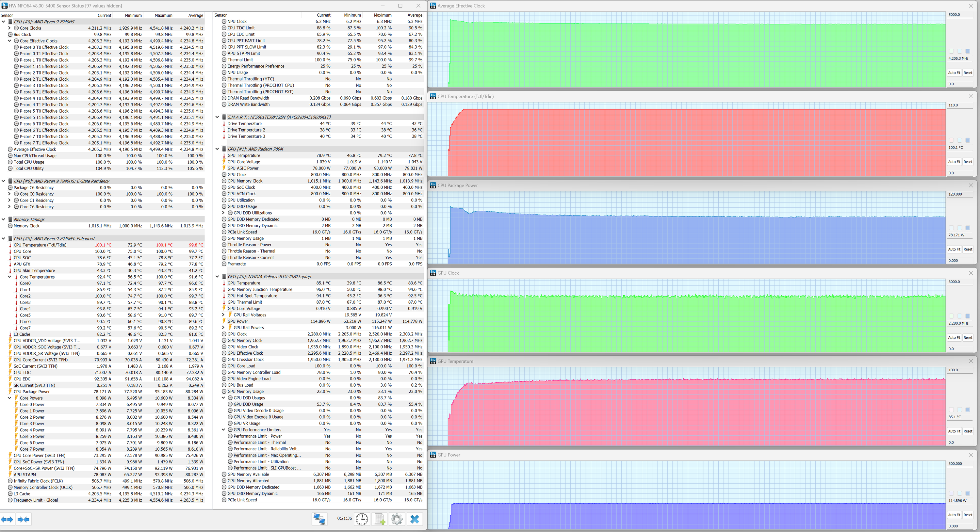Collapse the Core Temperatures tree
This screenshot has width=980, height=532.
pyautogui.click(x=9, y=277)
